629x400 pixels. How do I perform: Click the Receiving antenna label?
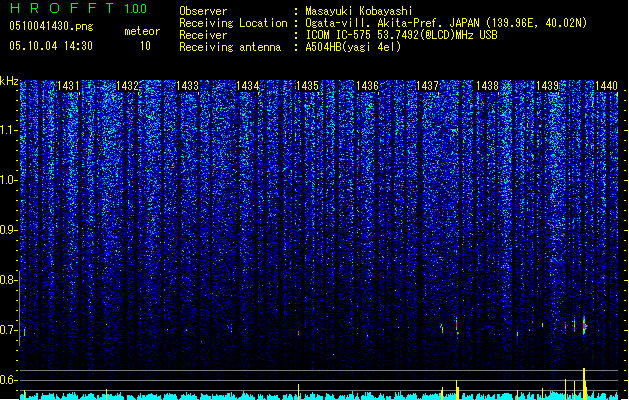(x=230, y=47)
